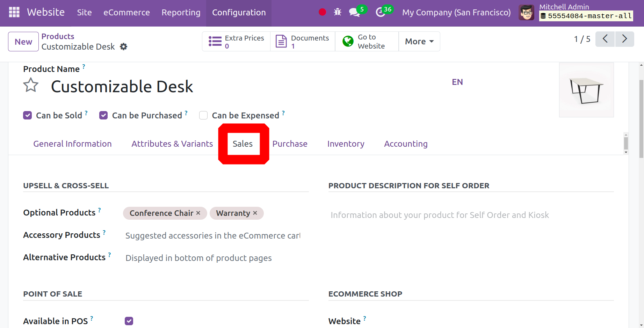Open the apps grid menu
The height and width of the screenshot is (328, 644).
point(14,12)
